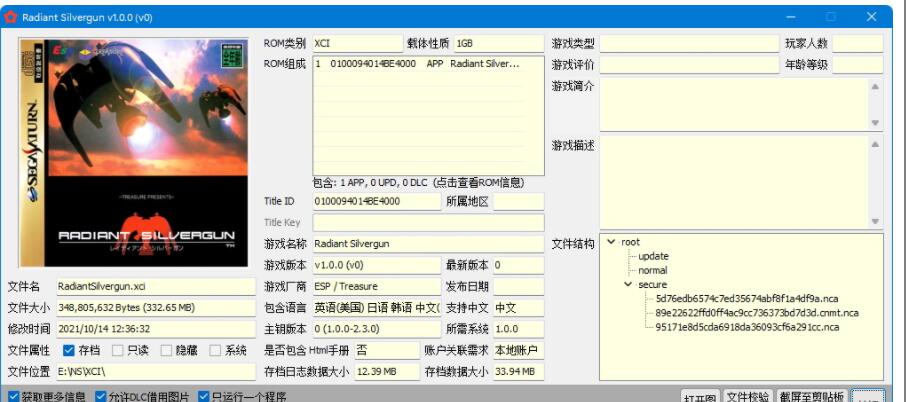Click the 游戏厂商 field ESP / Treasure
The width and height of the screenshot is (906, 402).
377,286
